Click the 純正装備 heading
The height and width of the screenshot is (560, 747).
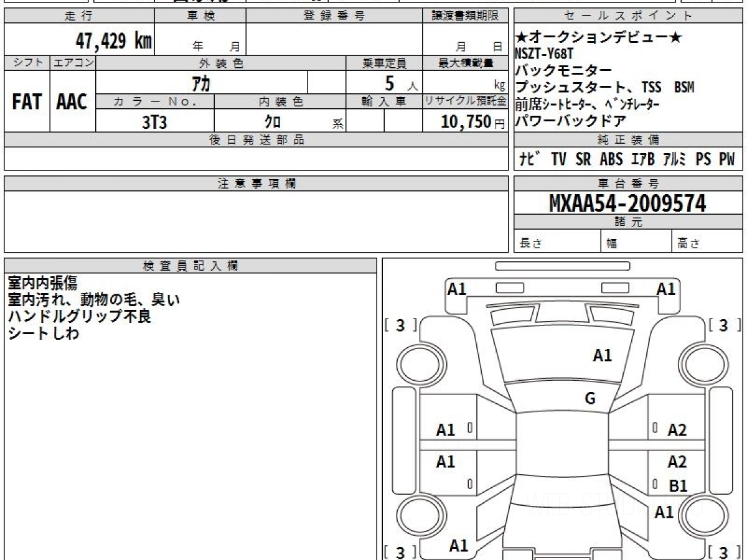pos(628,139)
